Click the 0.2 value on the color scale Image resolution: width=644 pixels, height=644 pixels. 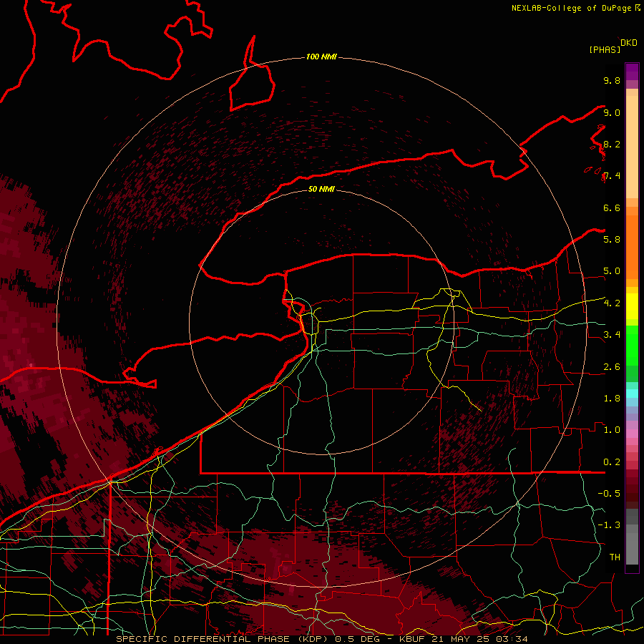click(612, 462)
